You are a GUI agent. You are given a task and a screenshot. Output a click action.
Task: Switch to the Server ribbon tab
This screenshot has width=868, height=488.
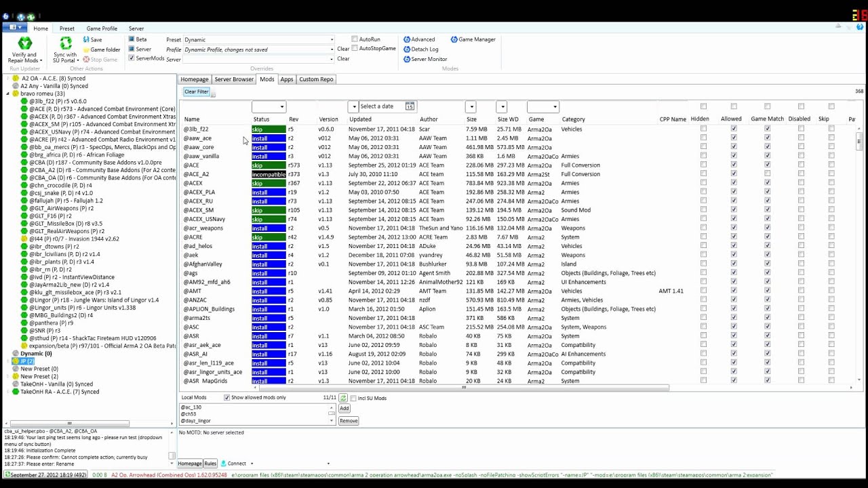tap(136, 28)
